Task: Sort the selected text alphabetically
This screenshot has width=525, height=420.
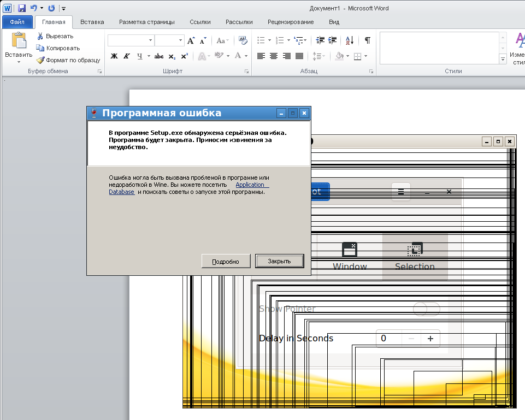Action: point(350,40)
